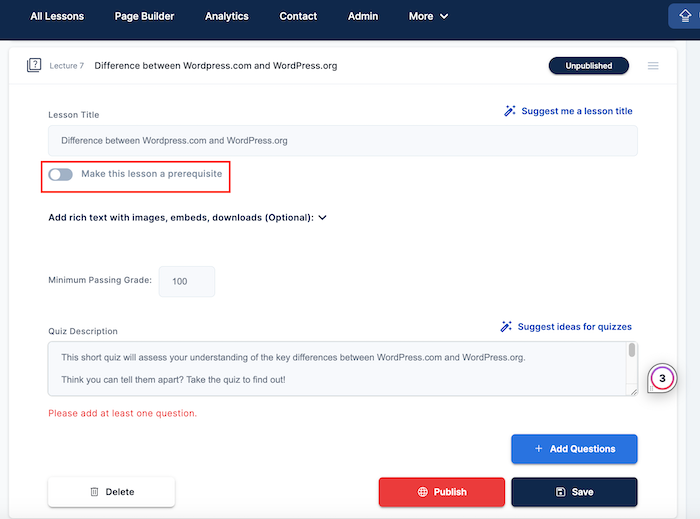
Task: Click the Quiz Description scrollbar thumb
Action: click(x=632, y=350)
